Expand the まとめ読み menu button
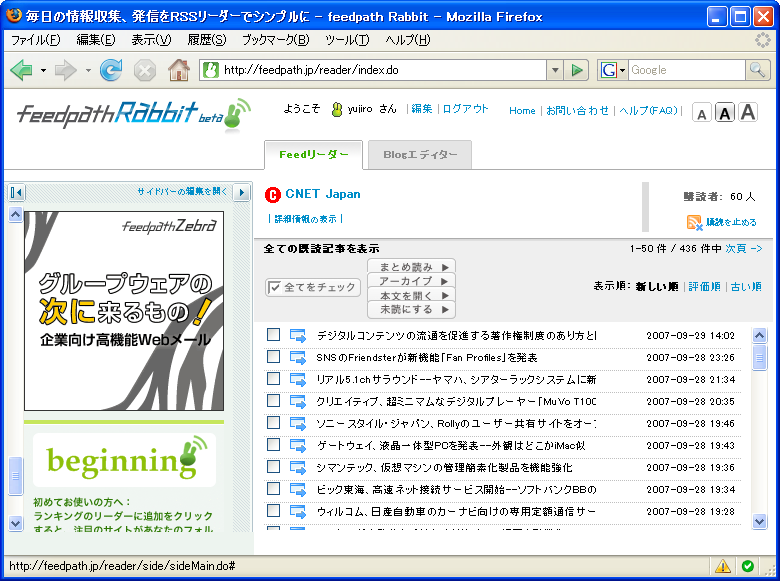The image size is (780, 581). 411,267
